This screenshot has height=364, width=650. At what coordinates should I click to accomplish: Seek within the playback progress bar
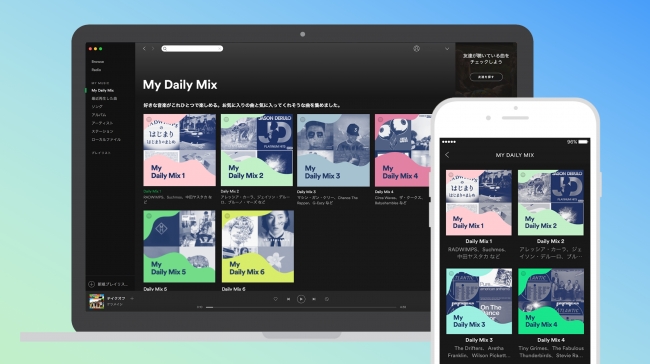[301, 307]
